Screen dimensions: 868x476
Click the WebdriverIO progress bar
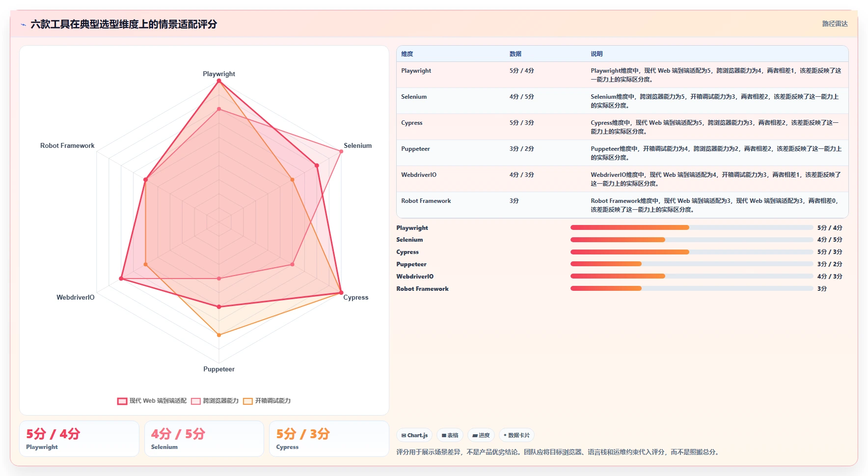(691, 276)
